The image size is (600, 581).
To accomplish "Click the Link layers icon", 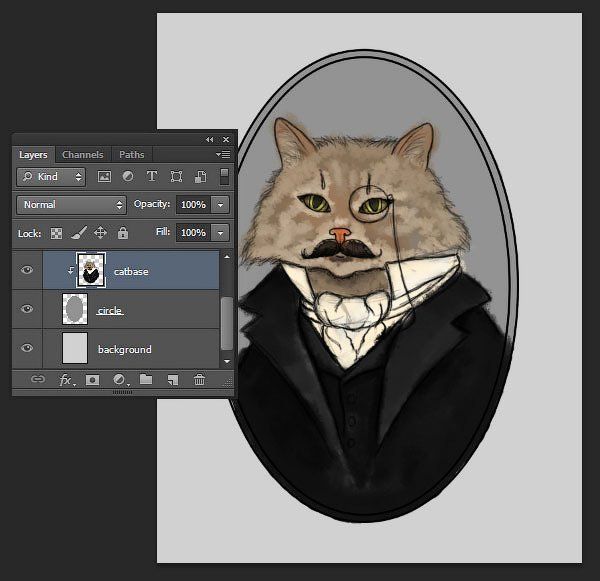I will coord(38,379).
